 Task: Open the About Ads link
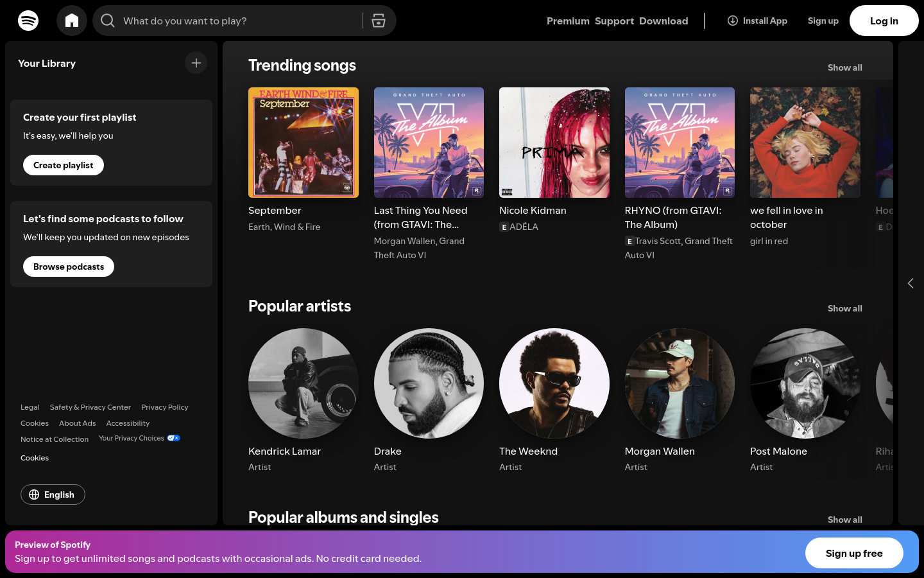[x=78, y=423]
